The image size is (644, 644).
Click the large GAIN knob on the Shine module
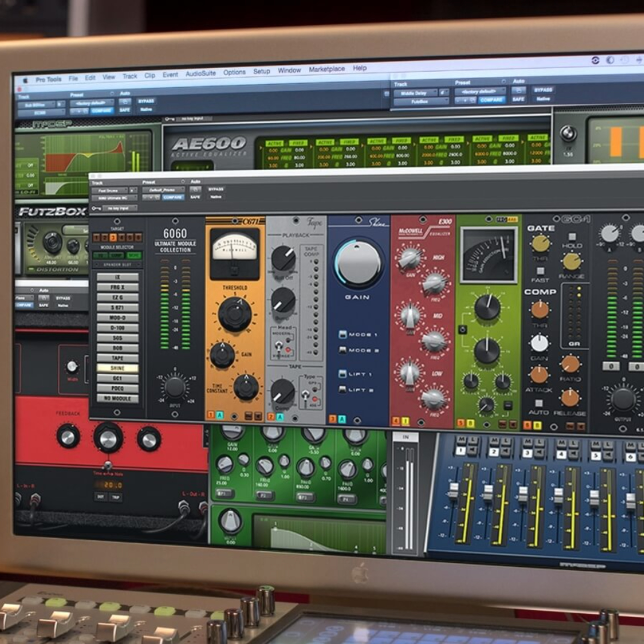pyautogui.click(x=358, y=263)
